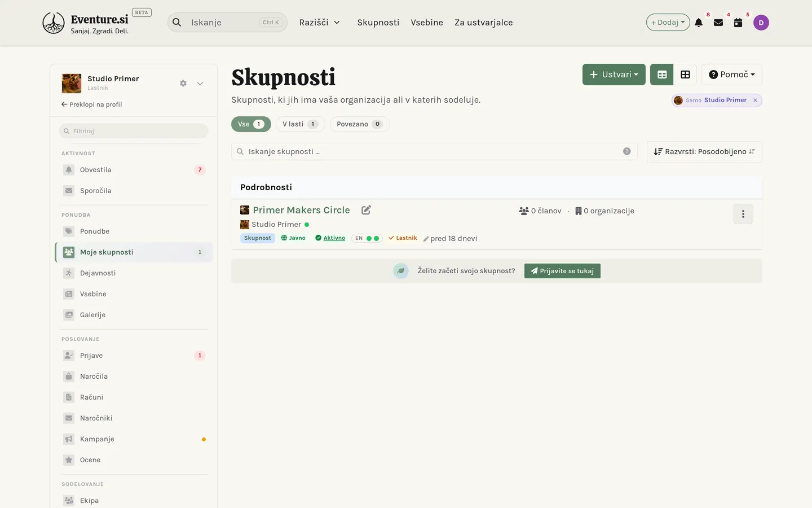The width and height of the screenshot is (812, 508).
Task: Click the Ocene star icon in sidebar
Action: point(69,460)
